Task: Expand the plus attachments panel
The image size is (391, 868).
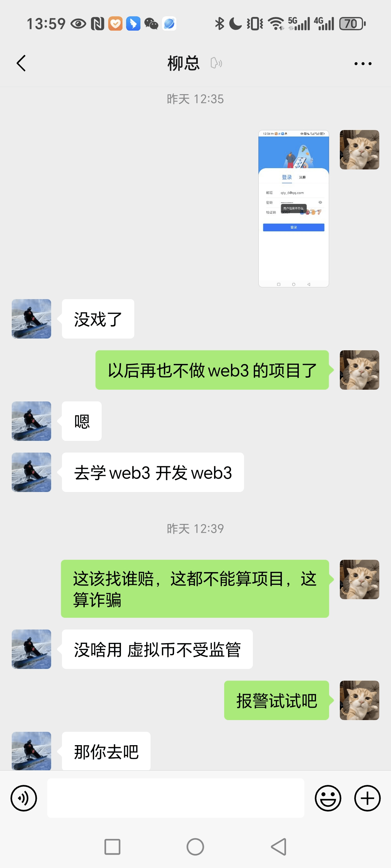Action: pyautogui.click(x=368, y=798)
